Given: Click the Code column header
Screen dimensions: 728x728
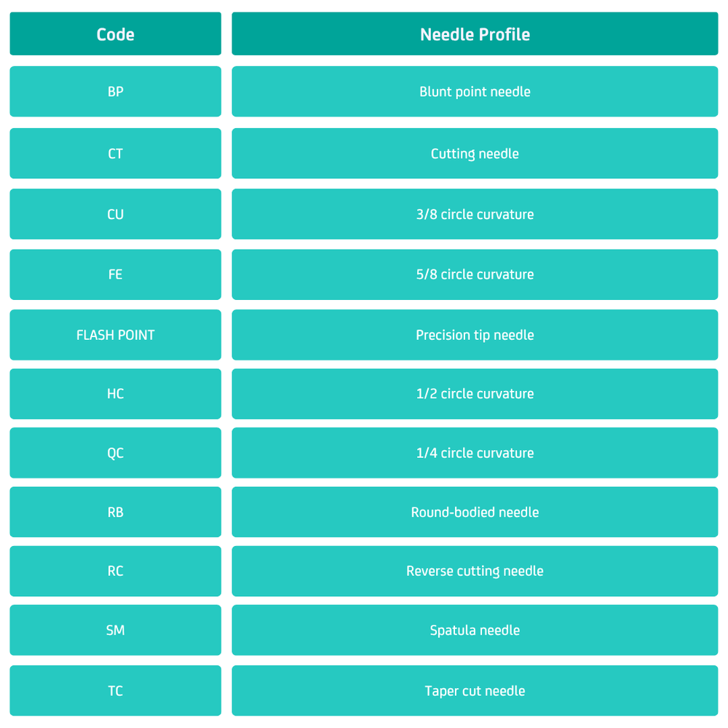Looking at the screenshot, I should (x=115, y=34).
